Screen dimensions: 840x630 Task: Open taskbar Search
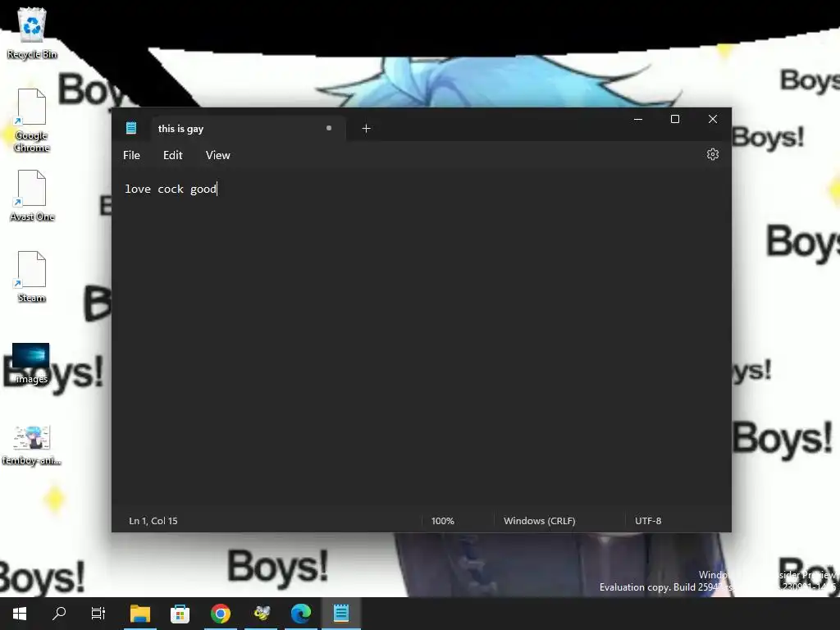59,614
